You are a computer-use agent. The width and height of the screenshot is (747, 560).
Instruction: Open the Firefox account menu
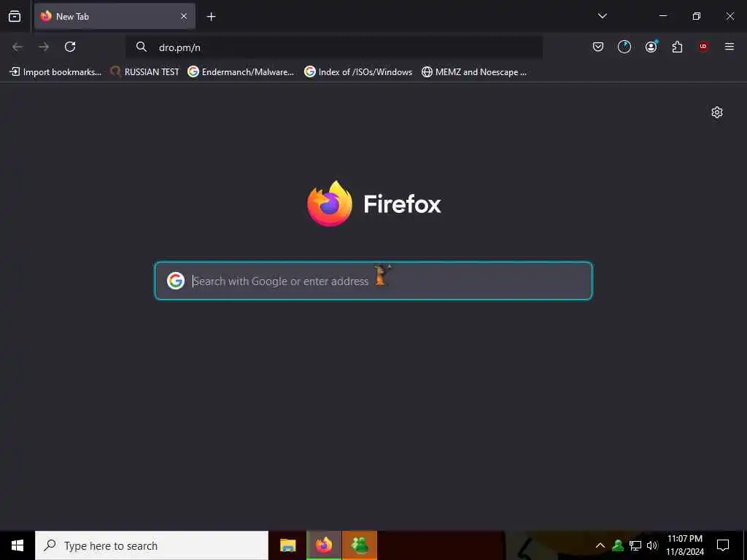pos(651,47)
